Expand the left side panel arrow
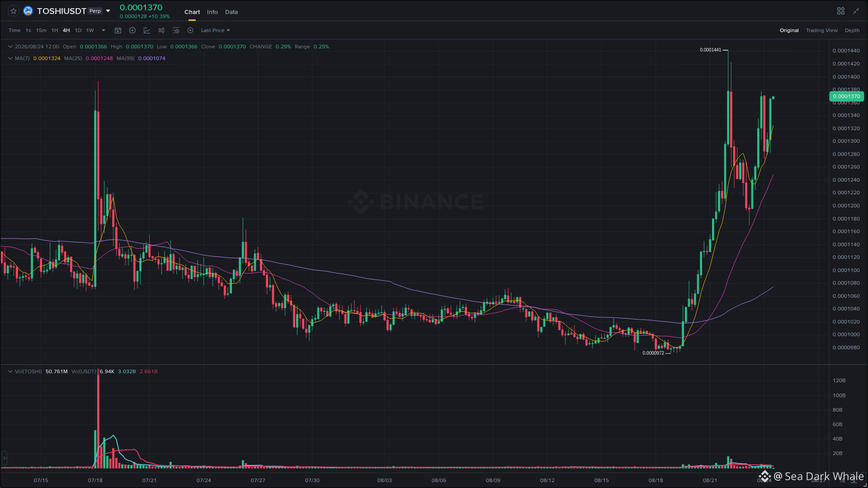Image resolution: width=868 pixels, height=488 pixels. point(5,458)
